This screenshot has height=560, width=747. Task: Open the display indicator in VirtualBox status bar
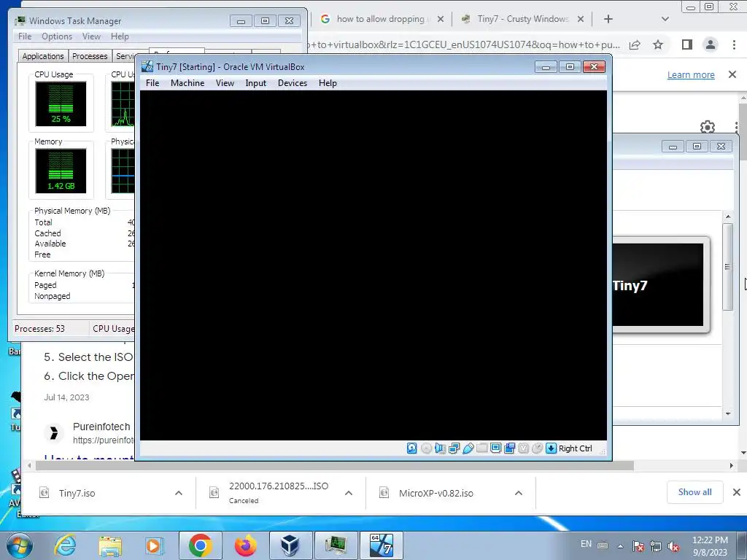tap(495, 448)
